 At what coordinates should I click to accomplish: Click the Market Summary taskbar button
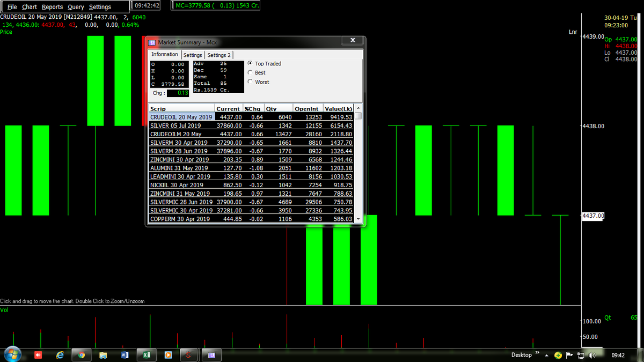coord(211,354)
